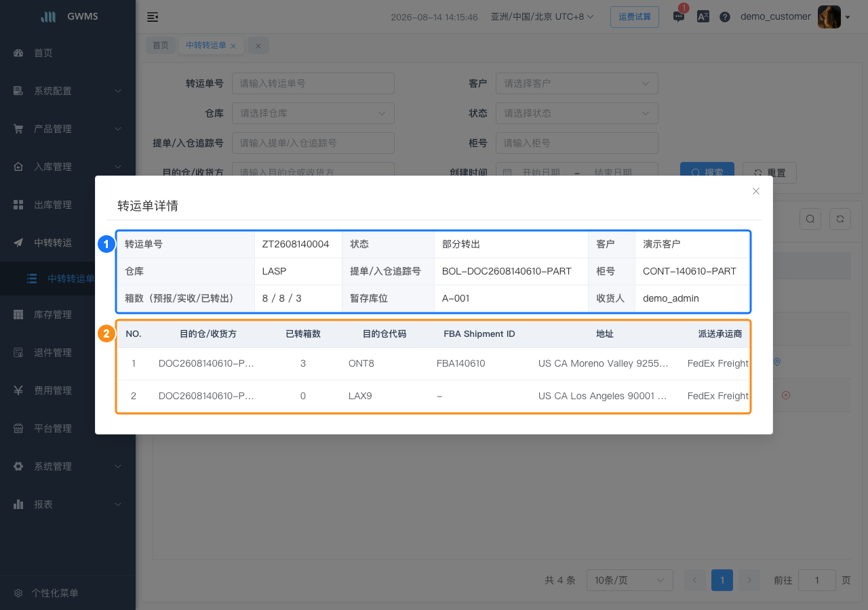Open the 平台管理 sidebar menu
Image resolution: width=868 pixels, height=610 pixels.
coord(68,428)
